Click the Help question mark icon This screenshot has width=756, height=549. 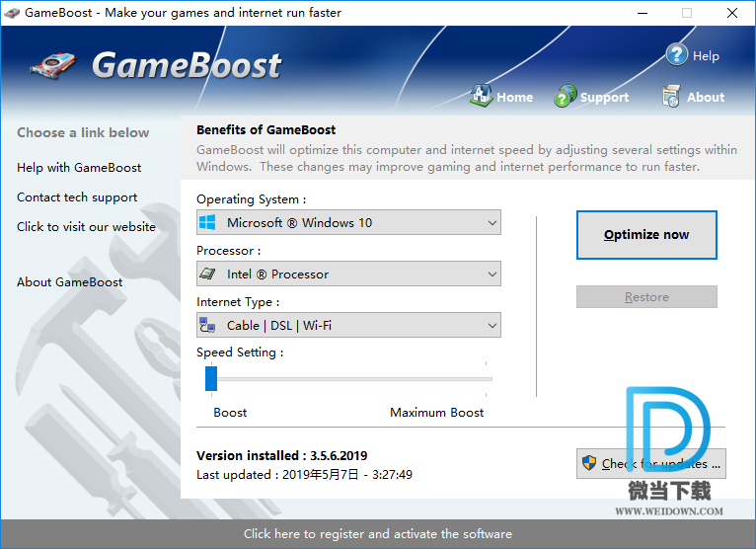pos(676,55)
